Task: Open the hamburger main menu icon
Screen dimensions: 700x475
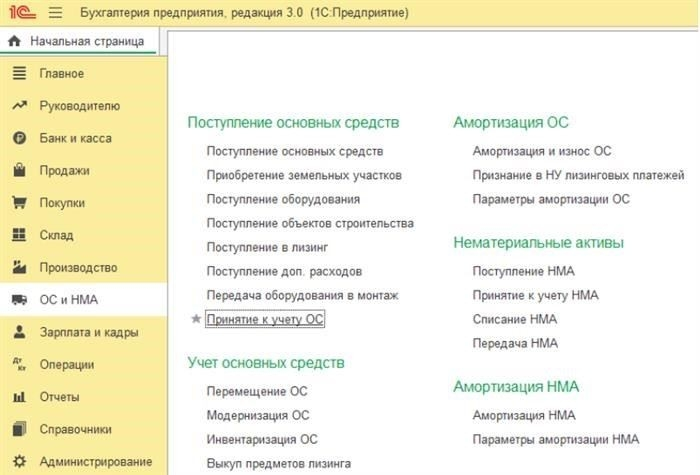Action: [x=54, y=12]
